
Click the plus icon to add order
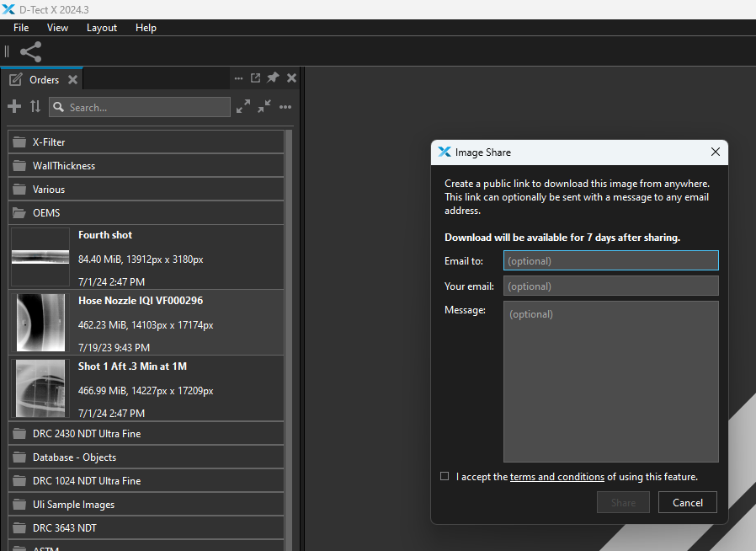tap(14, 106)
